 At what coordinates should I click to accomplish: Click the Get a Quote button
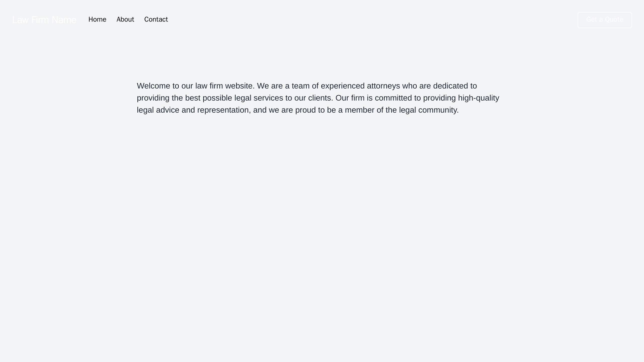tap(604, 20)
